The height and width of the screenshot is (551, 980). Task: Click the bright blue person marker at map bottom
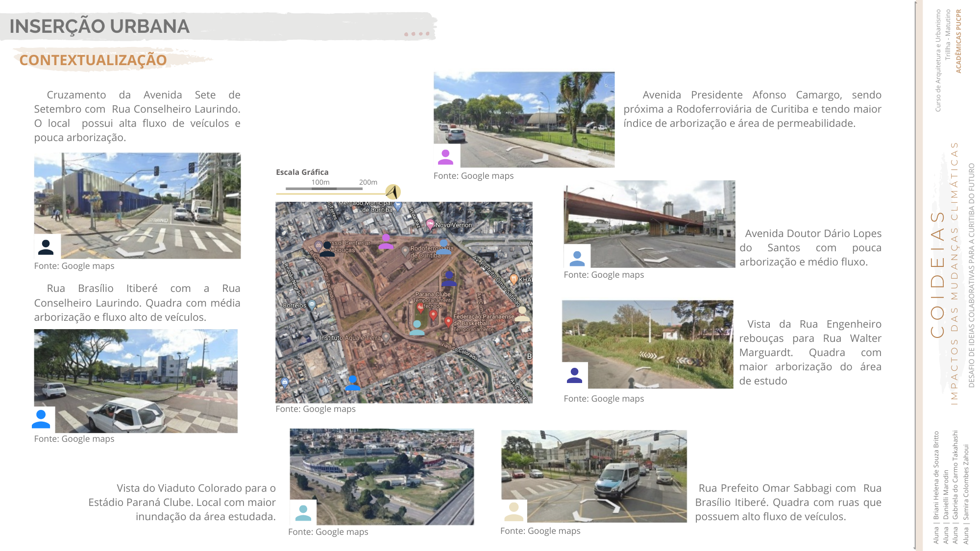coord(353,383)
